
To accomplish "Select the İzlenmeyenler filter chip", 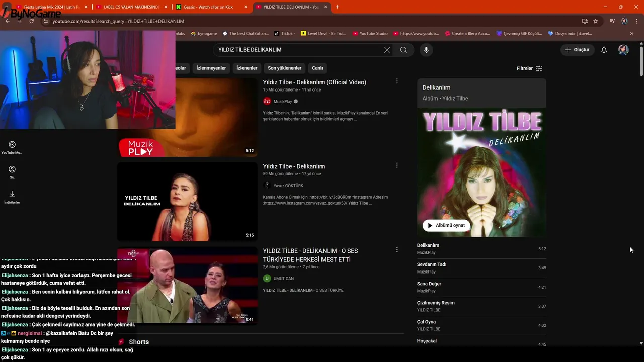I will click(x=211, y=68).
